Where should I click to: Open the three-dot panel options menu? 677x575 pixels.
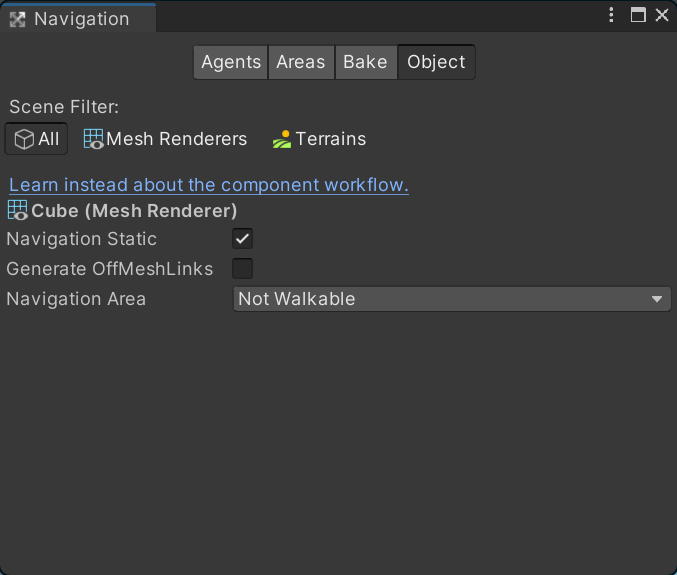(612, 15)
